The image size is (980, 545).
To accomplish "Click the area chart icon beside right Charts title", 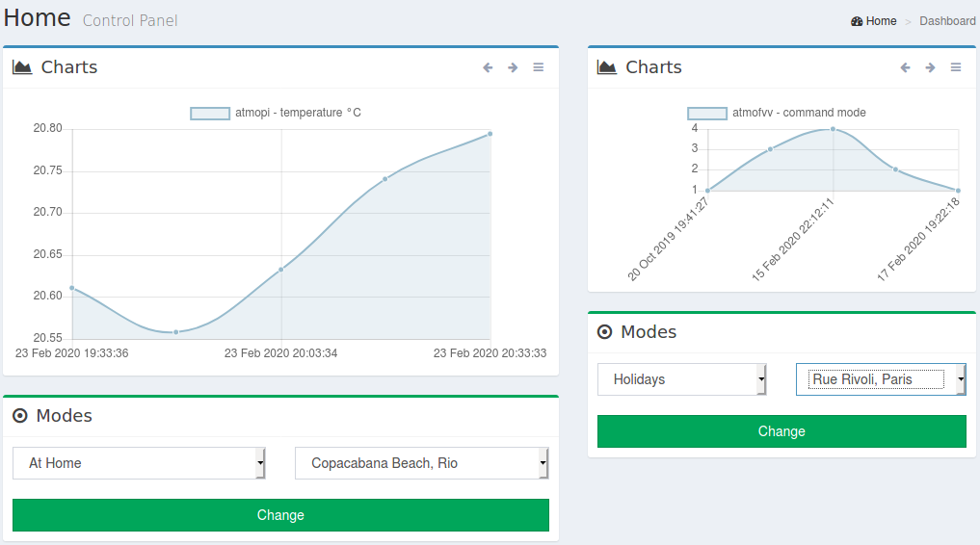I will coord(607,67).
